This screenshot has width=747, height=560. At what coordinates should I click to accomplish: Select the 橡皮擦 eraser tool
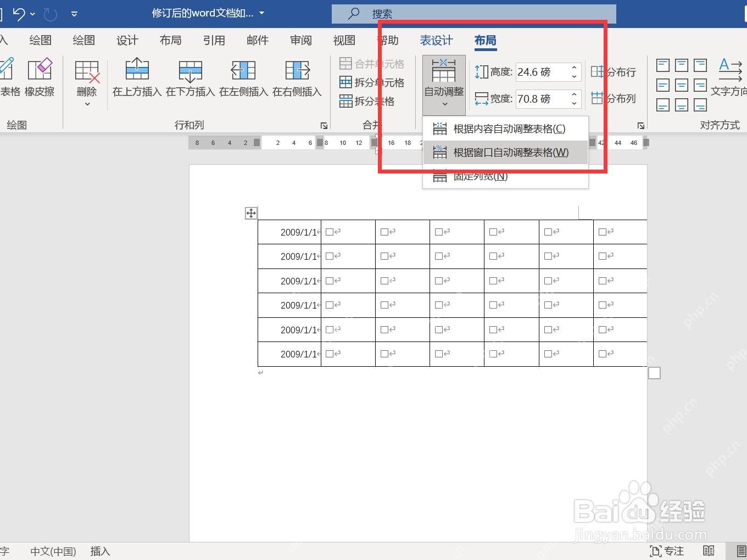click(40, 78)
